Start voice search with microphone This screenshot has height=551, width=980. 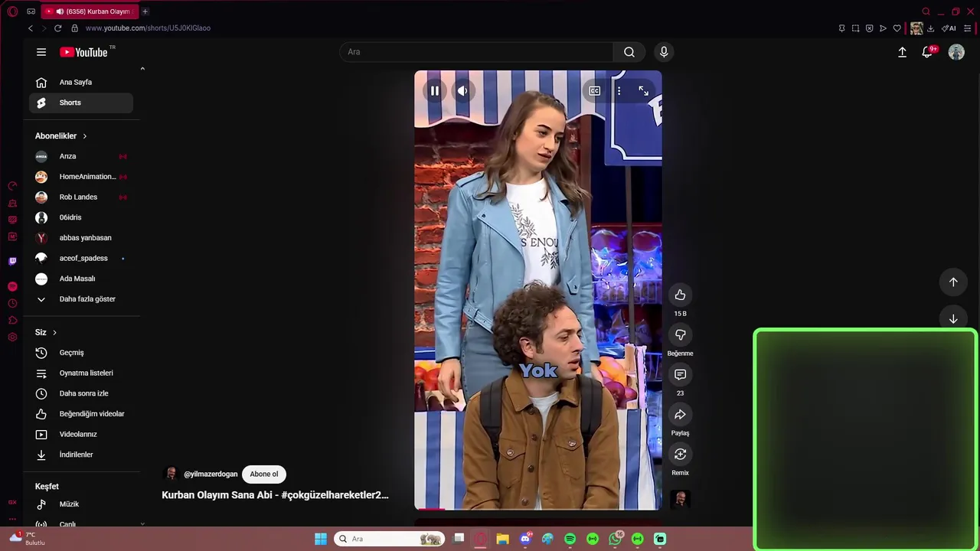click(664, 52)
